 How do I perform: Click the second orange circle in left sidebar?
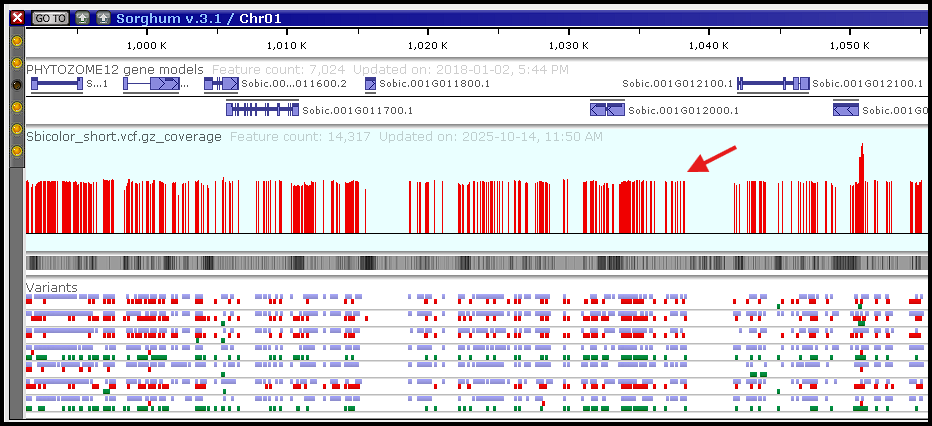(x=17, y=63)
